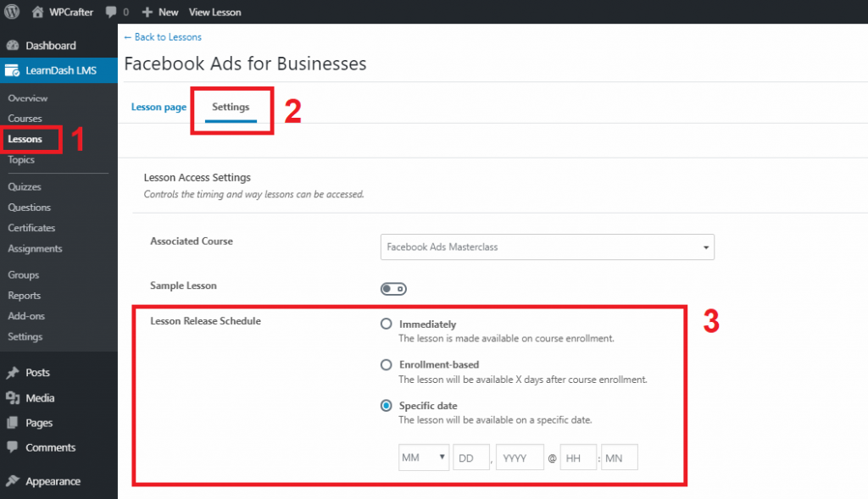The image size is (868, 499).
Task: Open Groups in LearnDash menu
Action: point(23,275)
